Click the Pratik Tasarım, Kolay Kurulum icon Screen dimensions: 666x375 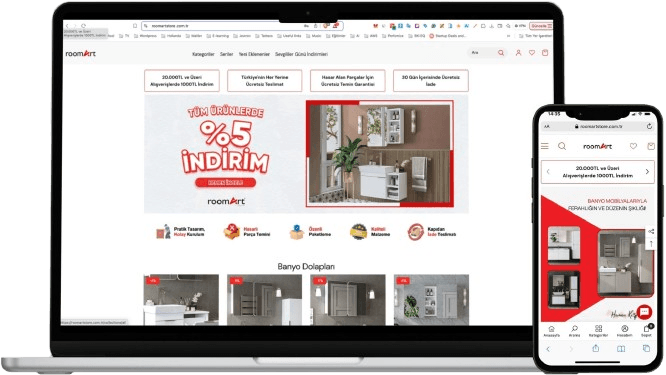(164, 232)
